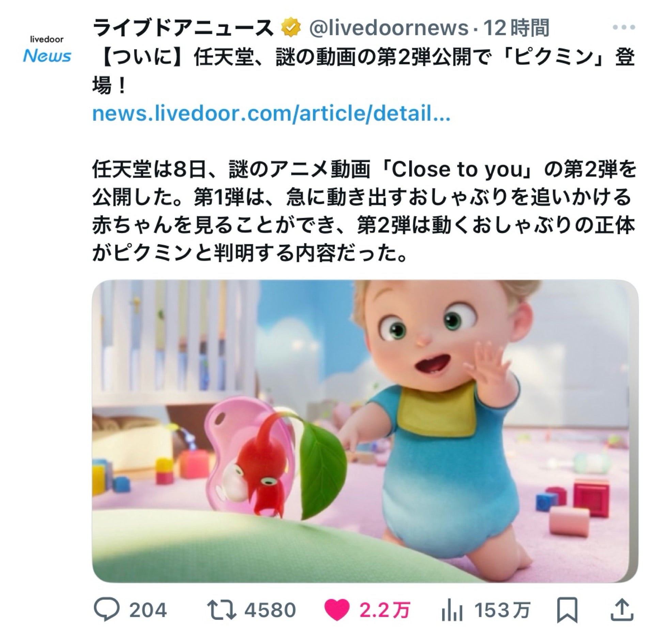The width and height of the screenshot is (654, 644).
Task: Click the tweet body paragraph
Action: [x=363, y=211]
